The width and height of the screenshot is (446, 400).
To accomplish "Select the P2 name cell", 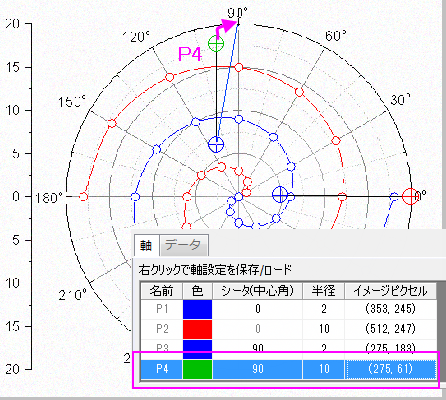I will point(162,329).
